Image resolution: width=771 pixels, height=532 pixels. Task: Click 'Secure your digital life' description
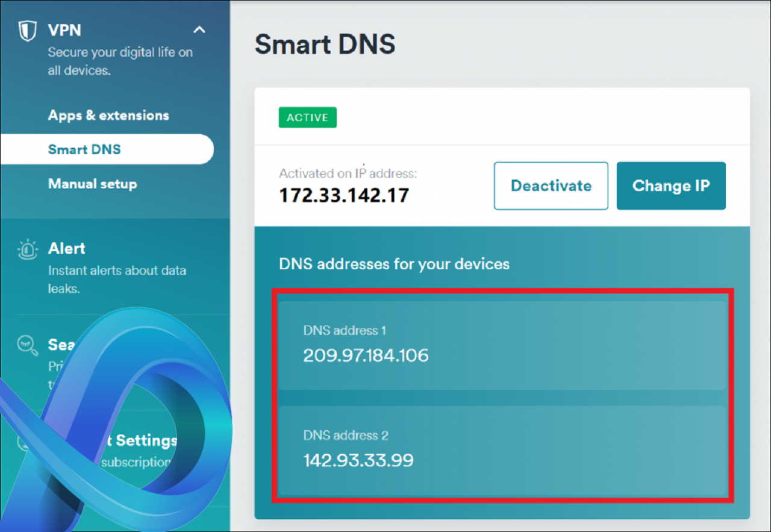120,61
